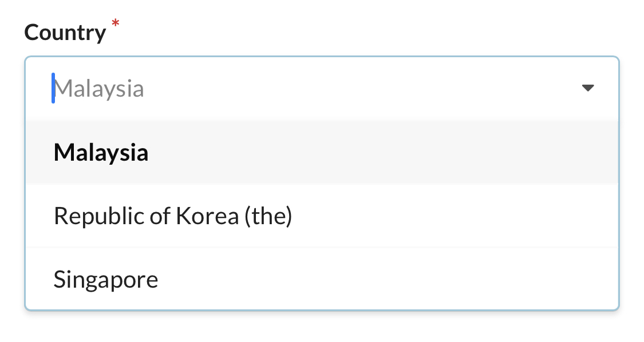
Task: Collapse the country list with the caret
Action: pyautogui.click(x=589, y=88)
